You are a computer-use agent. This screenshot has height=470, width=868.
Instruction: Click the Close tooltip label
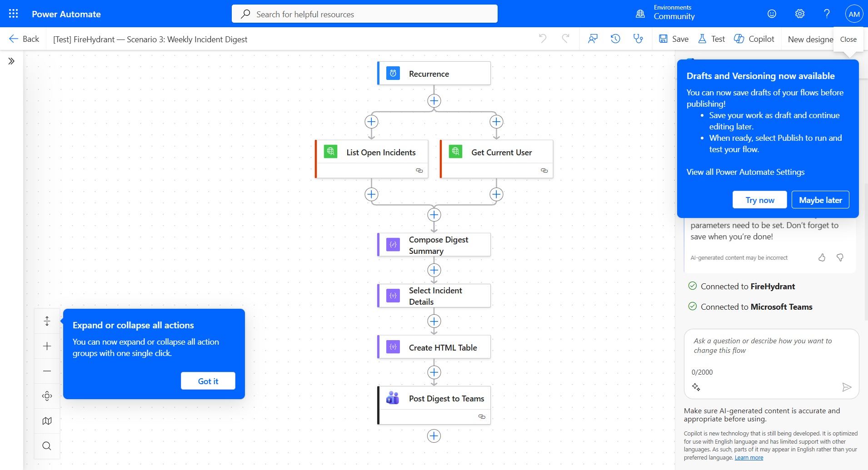[848, 40]
